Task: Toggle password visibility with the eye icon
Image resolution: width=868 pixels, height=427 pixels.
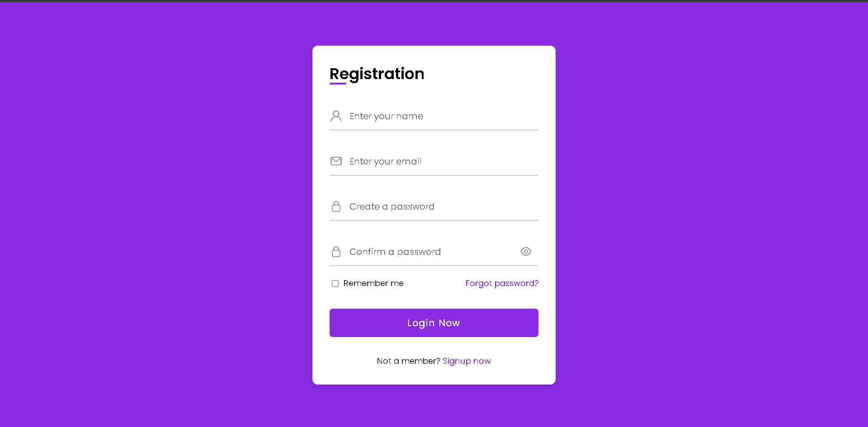Action: click(x=526, y=251)
